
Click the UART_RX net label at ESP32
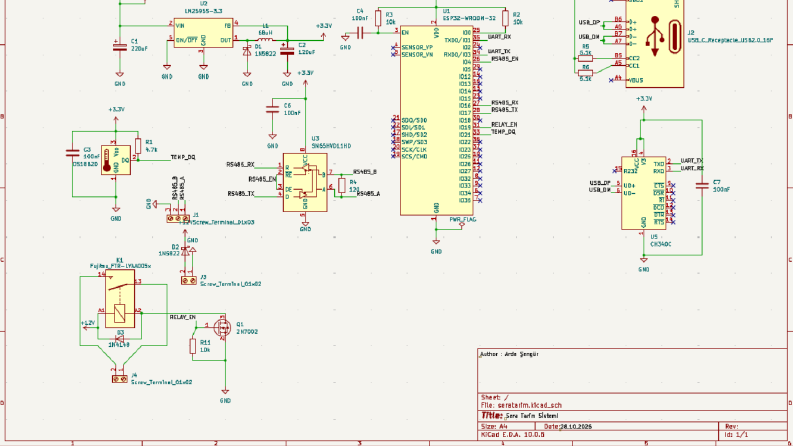click(x=499, y=37)
